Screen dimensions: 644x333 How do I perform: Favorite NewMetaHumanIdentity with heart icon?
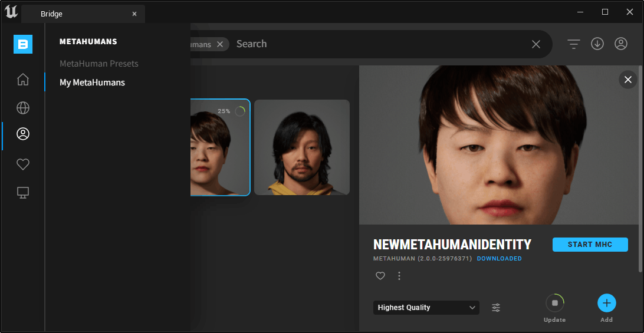coord(380,276)
